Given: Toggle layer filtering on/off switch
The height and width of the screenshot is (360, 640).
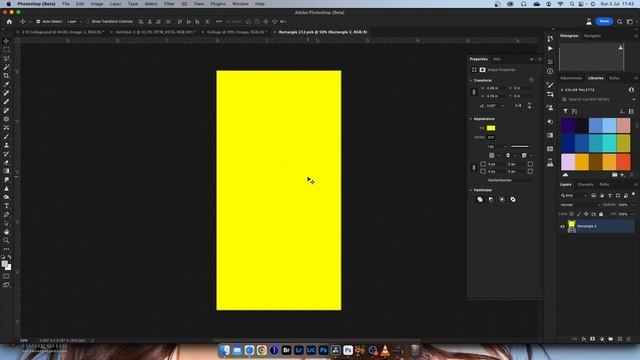Looking at the screenshot, I should click(x=633, y=195).
